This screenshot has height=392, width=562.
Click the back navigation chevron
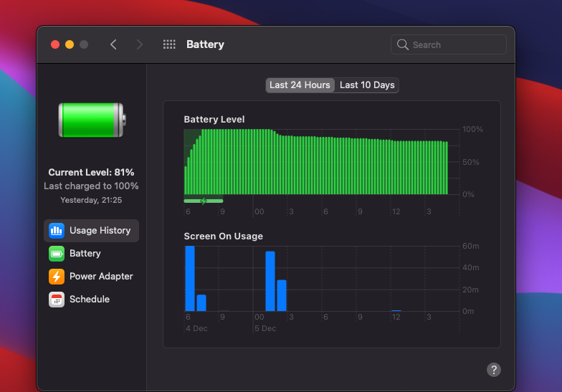[113, 44]
